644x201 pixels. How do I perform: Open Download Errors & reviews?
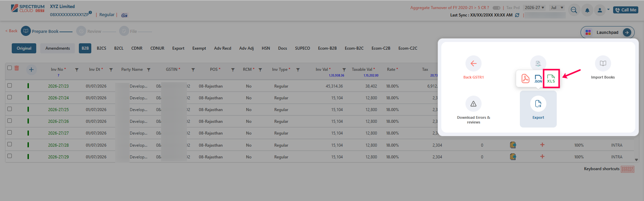474,110
